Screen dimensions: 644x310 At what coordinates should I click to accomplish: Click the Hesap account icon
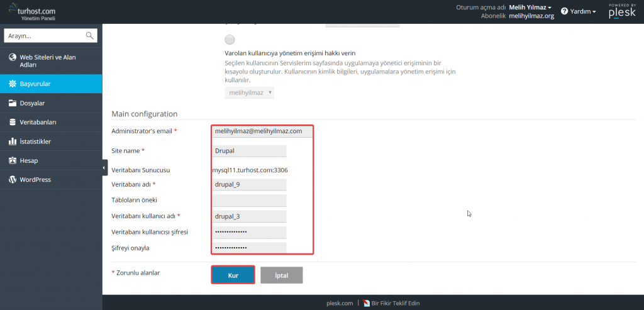[13, 160]
